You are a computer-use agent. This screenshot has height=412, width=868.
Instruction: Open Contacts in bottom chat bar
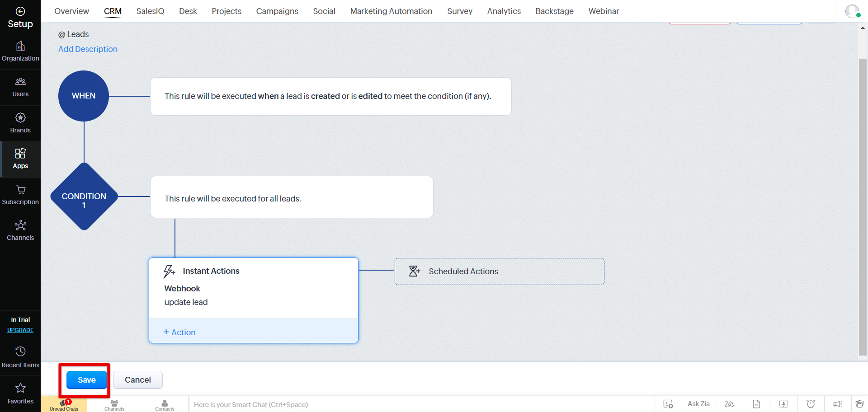pyautogui.click(x=165, y=405)
